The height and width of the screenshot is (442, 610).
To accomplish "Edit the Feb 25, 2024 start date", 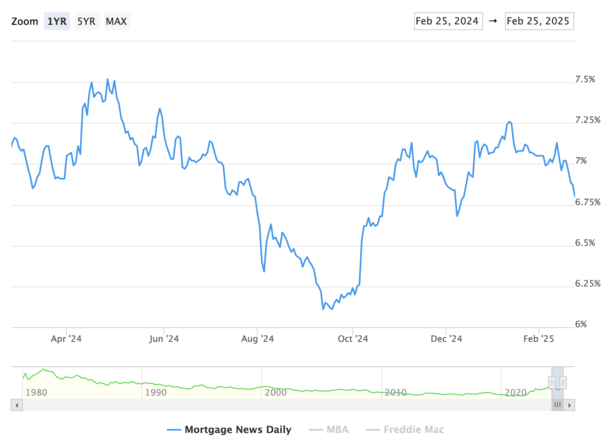I will click(448, 21).
